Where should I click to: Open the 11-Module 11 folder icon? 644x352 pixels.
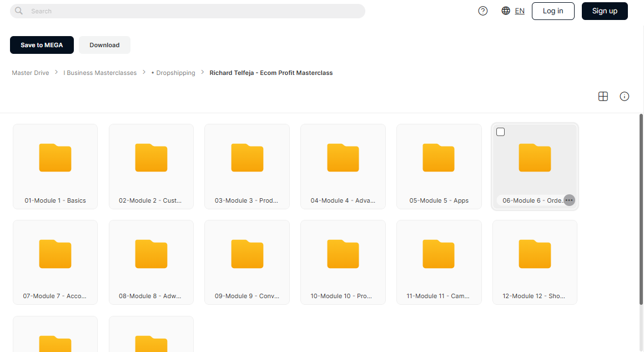(439, 254)
